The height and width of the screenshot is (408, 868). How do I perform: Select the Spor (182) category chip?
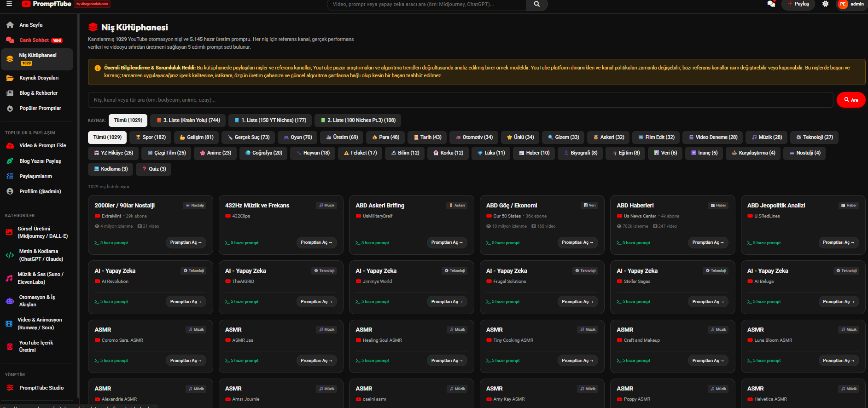[150, 137]
